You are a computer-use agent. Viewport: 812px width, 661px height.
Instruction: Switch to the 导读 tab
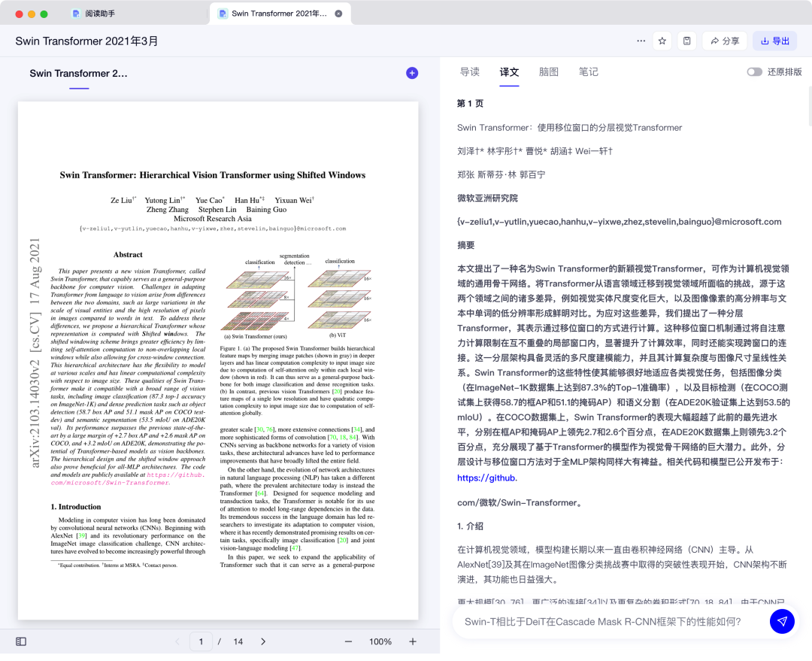[470, 72]
